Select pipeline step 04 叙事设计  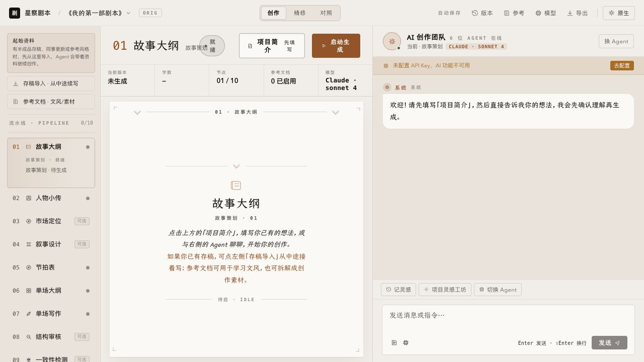pos(51,244)
